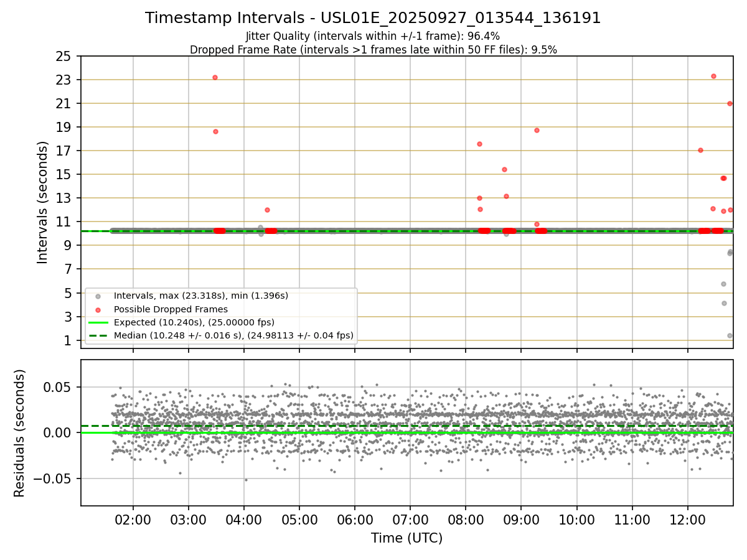Click legend entry 'Expected (10.240s)'
The height and width of the screenshot is (560, 747).
[x=194, y=322]
